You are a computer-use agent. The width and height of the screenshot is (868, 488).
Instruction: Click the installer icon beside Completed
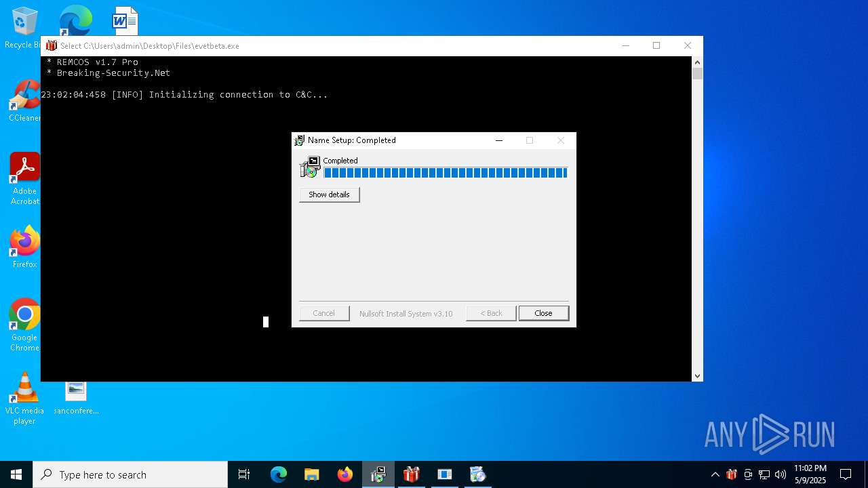click(311, 167)
